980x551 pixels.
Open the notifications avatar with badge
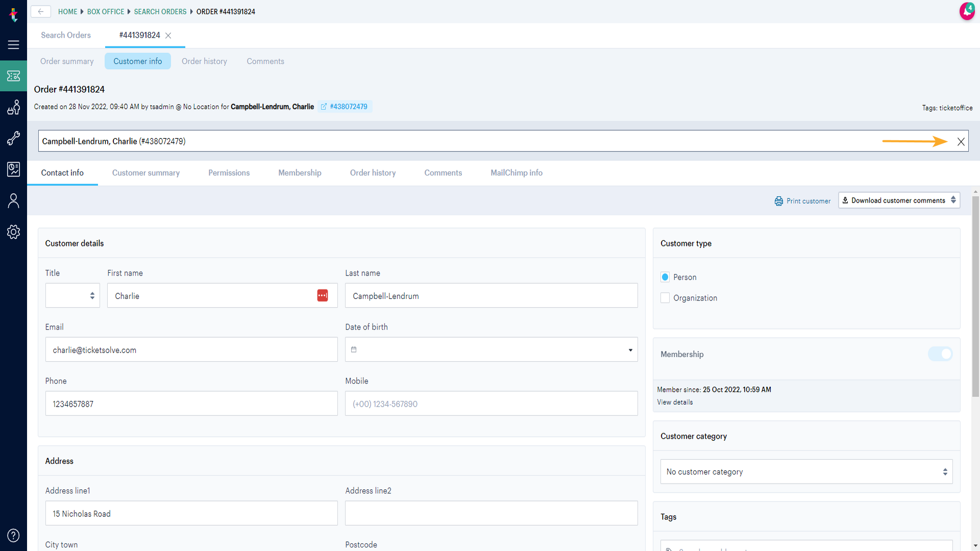click(967, 11)
